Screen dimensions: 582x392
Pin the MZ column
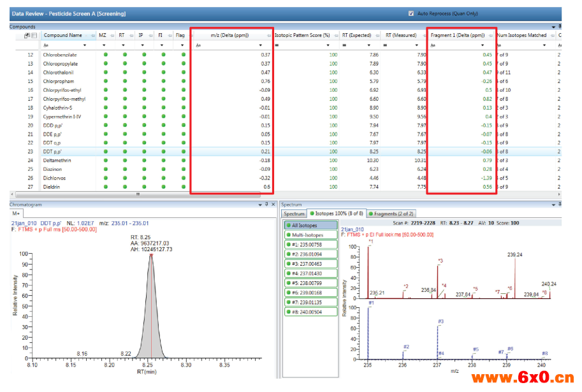[x=112, y=36]
